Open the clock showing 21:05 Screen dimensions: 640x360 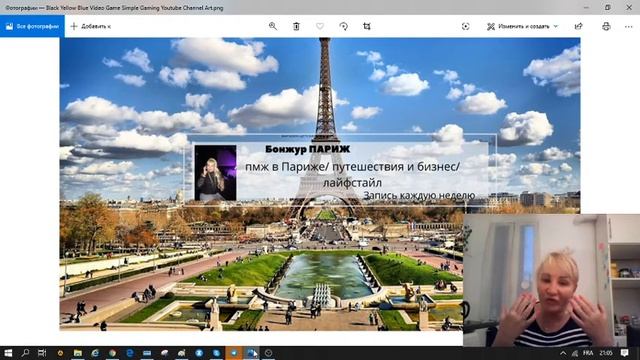click(x=606, y=353)
